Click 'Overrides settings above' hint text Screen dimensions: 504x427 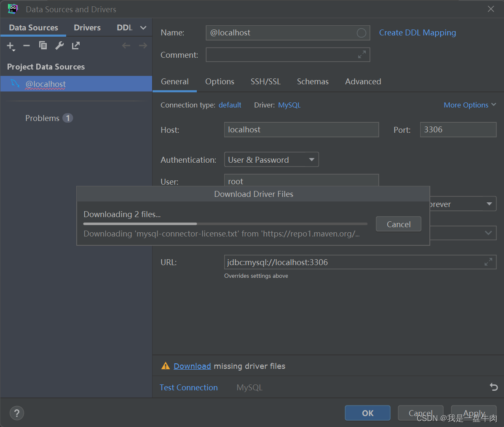pyautogui.click(x=256, y=276)
